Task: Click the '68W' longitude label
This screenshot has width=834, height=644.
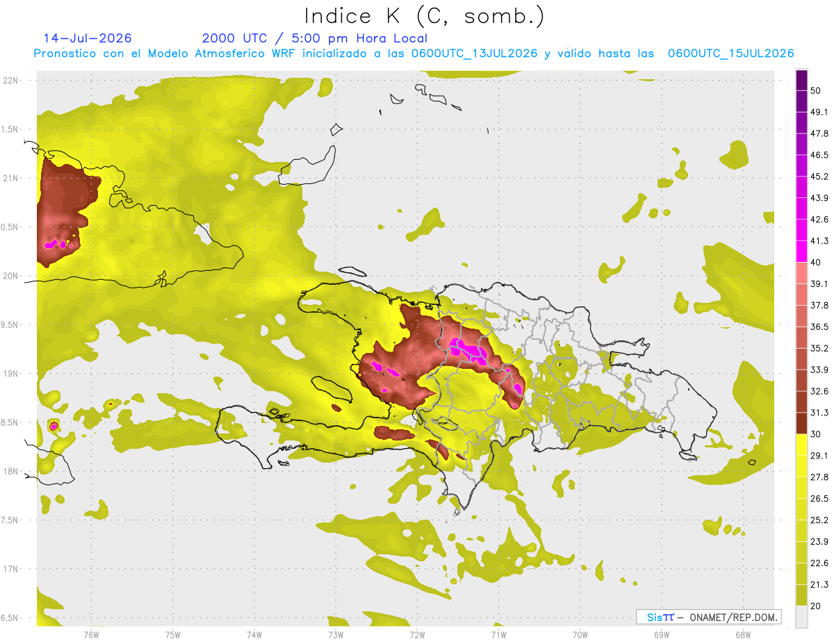Action: click(742, 635)
